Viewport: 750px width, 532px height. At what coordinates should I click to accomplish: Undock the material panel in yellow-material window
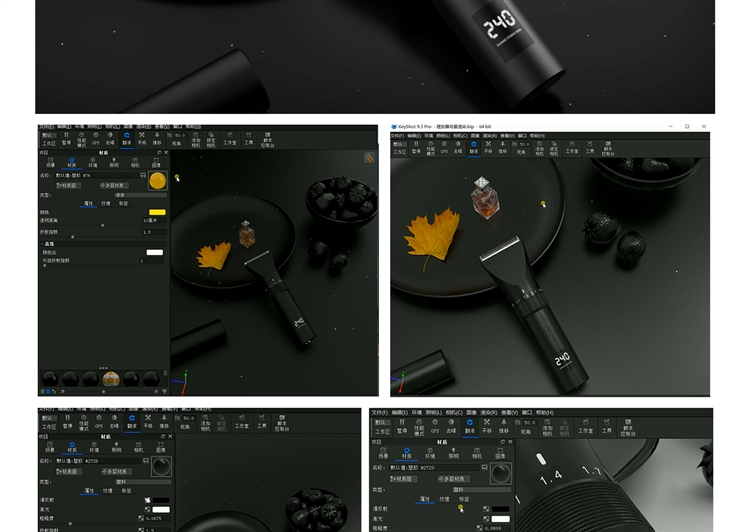click(159, 153)
